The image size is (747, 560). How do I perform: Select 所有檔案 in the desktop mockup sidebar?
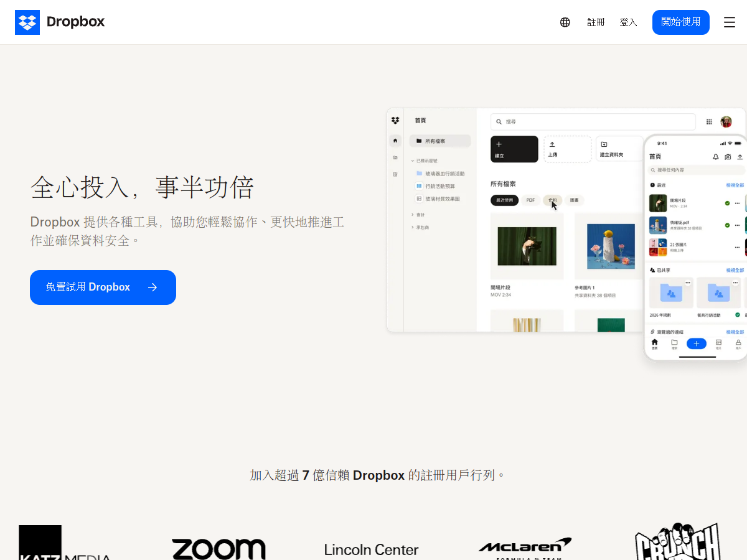440,141
